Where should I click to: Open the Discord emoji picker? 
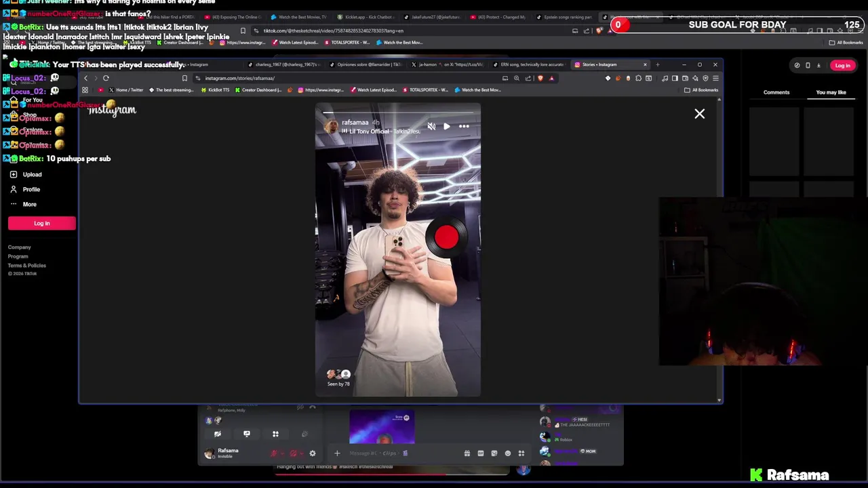[x=508, y=453]
